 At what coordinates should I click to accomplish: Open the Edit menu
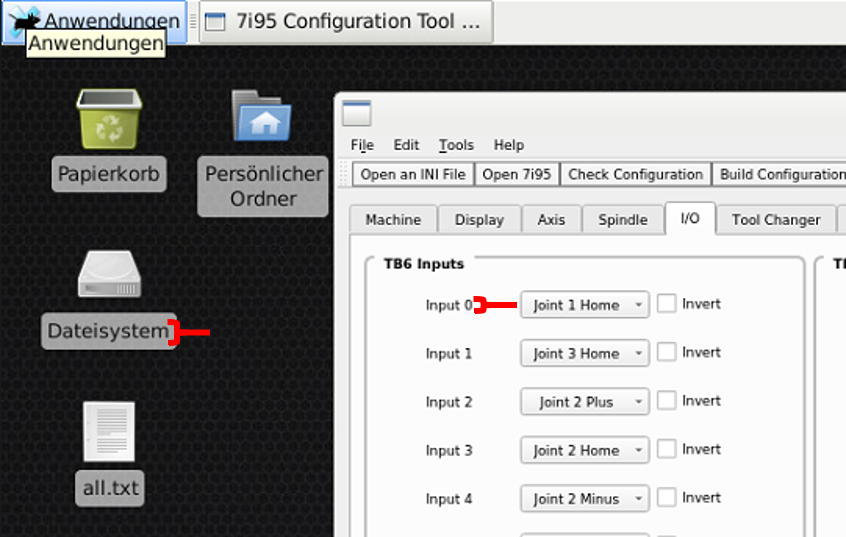(x=406, y=145)
